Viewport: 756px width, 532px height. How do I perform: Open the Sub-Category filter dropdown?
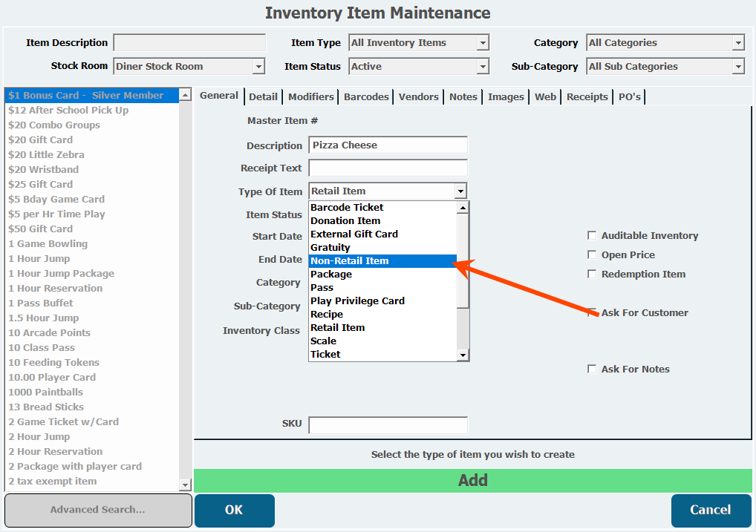(x=737, y=67)
